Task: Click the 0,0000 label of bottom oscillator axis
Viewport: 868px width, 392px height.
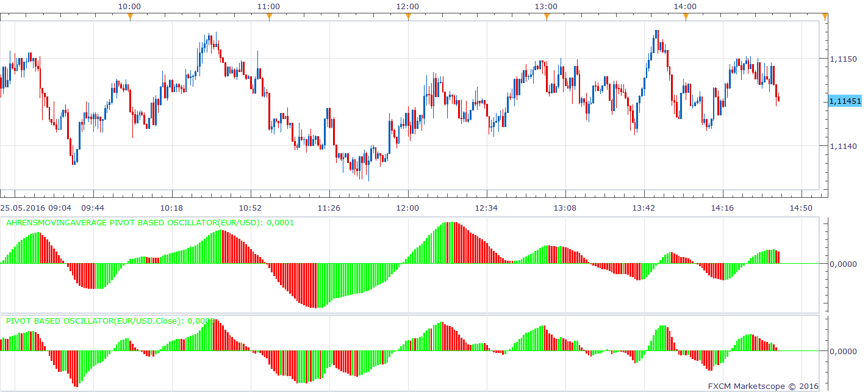Action: coord(844,351)
